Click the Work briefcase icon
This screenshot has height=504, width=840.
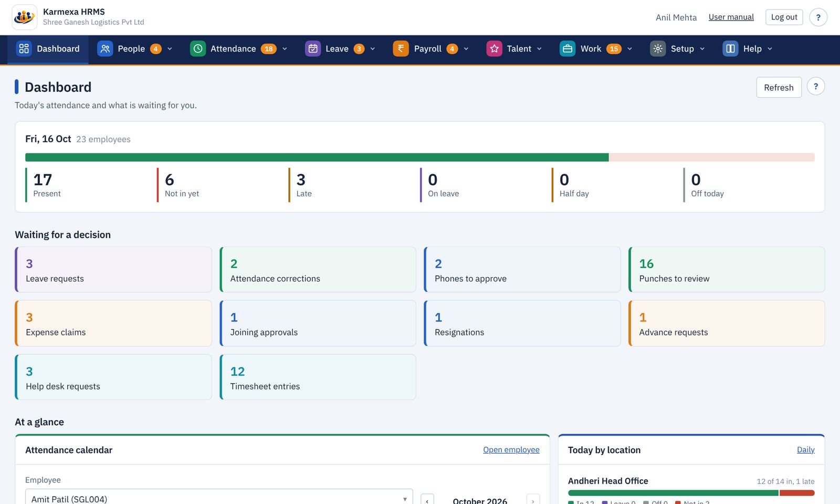568,49
